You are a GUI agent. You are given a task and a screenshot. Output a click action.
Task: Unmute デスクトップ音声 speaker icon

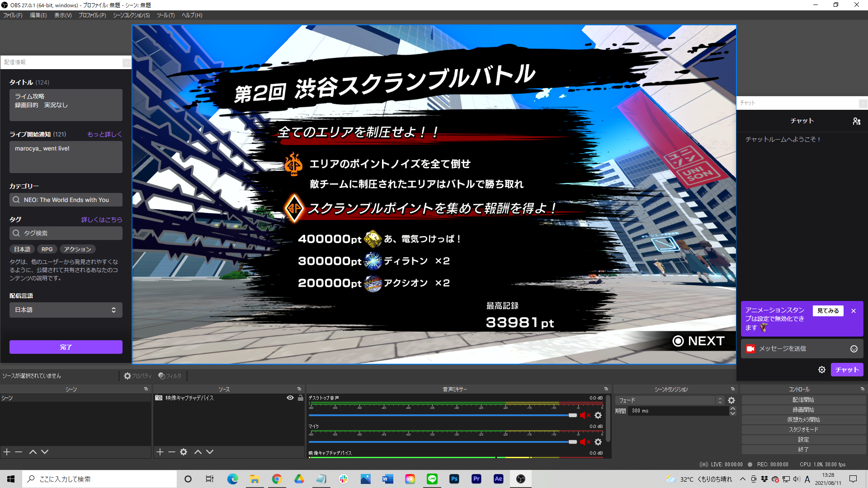[x=585, y=415]
